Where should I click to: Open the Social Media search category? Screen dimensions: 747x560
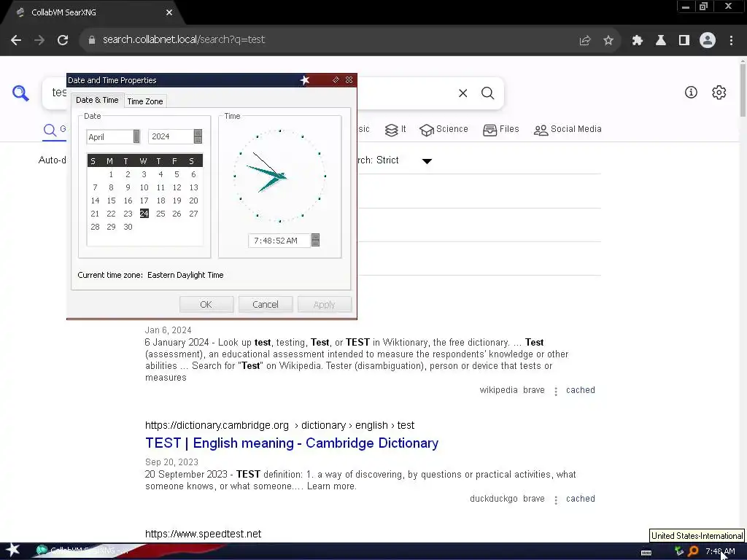click(568, 129)
